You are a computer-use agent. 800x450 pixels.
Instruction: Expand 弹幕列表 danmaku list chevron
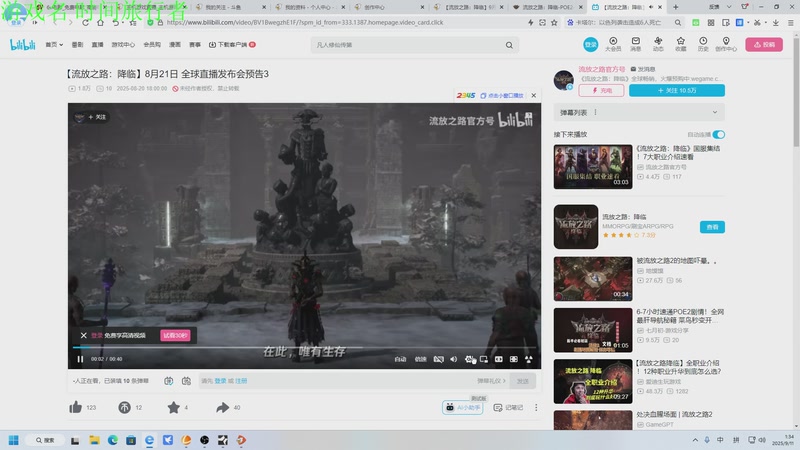(715, 112)
